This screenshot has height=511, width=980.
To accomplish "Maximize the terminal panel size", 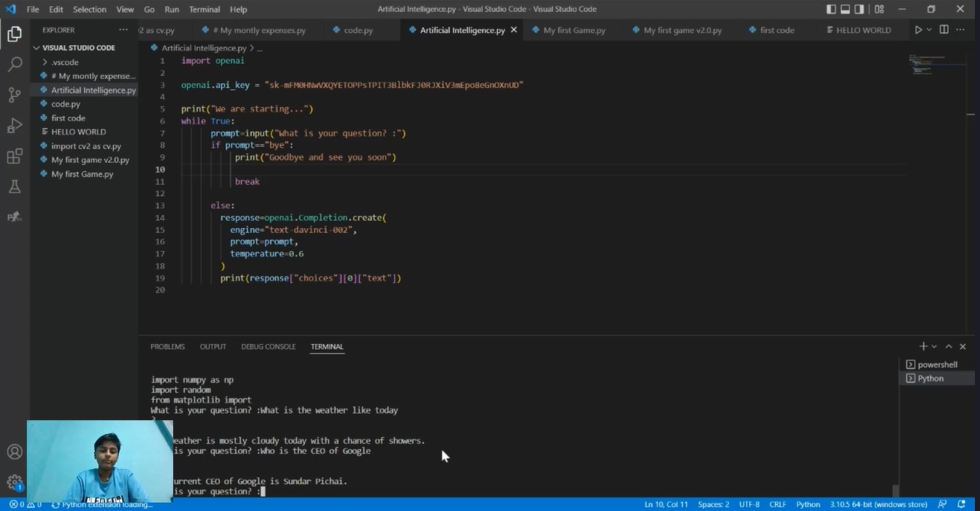I will click(x=949, y=347).
